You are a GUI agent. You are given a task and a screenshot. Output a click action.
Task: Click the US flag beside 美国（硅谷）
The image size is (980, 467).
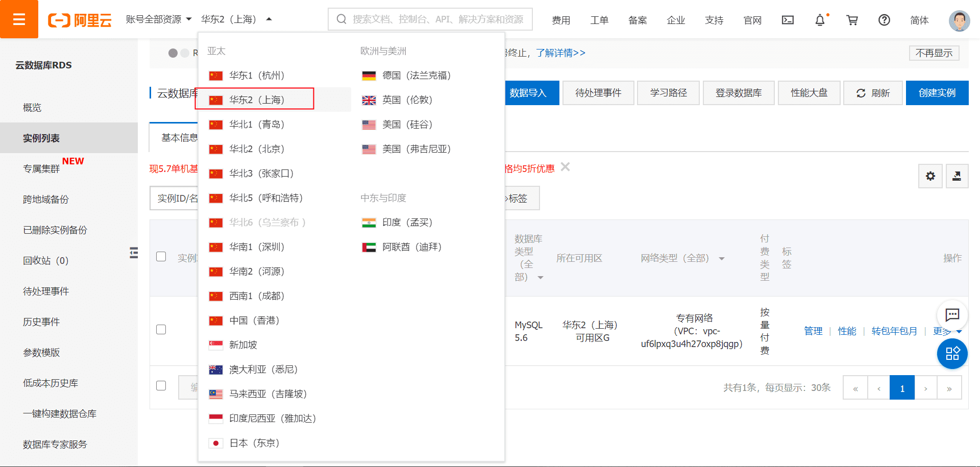[369, 125]
